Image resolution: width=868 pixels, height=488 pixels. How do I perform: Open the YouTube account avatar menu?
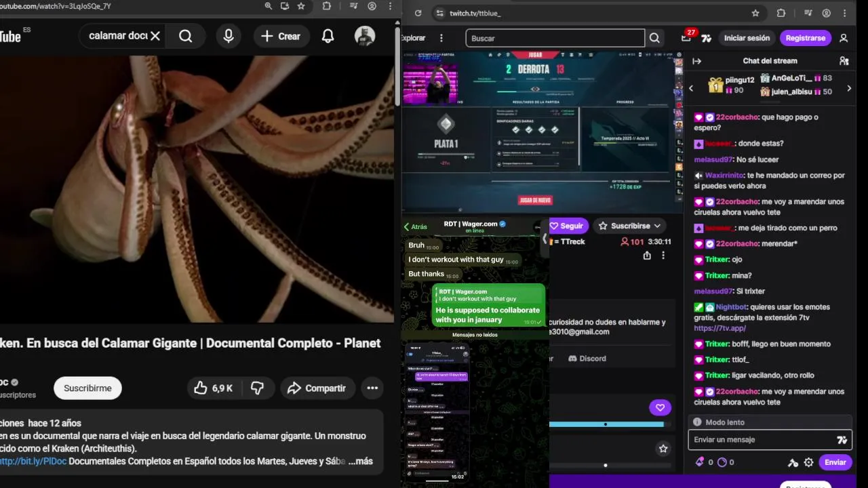(x=365, y=36)
